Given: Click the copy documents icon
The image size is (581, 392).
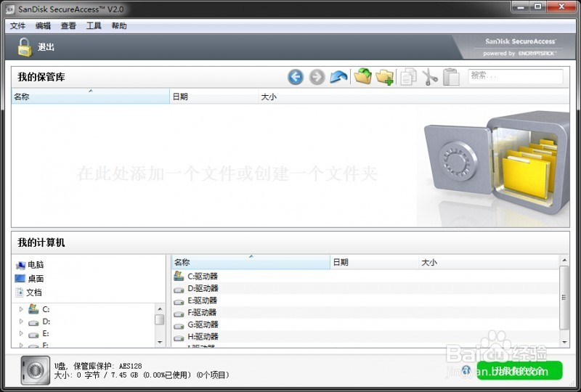Looking at the screenshot, I should [408, 77].
